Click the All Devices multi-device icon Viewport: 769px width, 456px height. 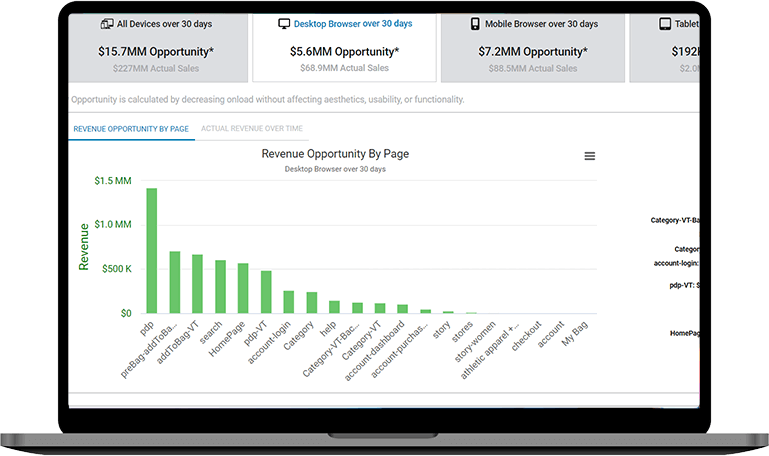[x=106, y=24]
